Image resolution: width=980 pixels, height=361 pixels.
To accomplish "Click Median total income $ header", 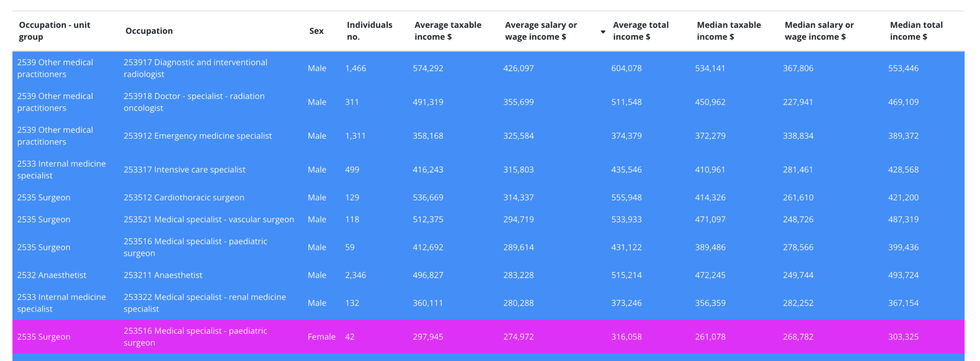I will (x=916, y=31).
